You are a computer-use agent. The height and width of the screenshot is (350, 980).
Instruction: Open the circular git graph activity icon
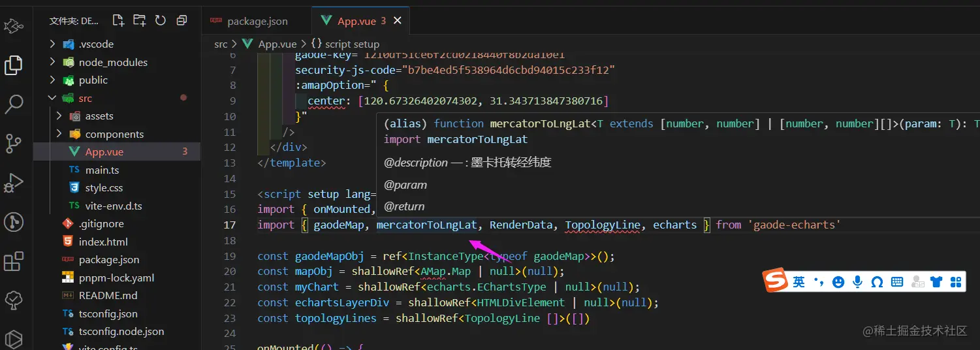click(x=14, y=222)
